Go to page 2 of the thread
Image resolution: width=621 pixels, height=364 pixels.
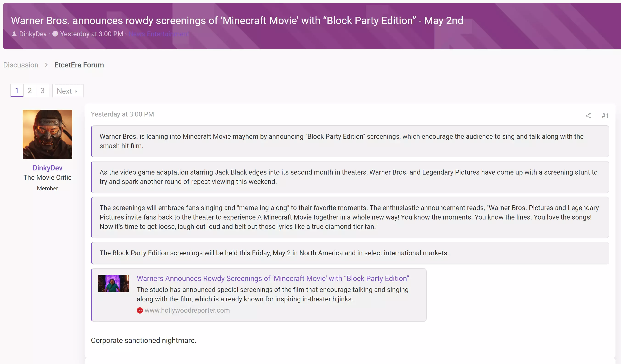point(30,91)
